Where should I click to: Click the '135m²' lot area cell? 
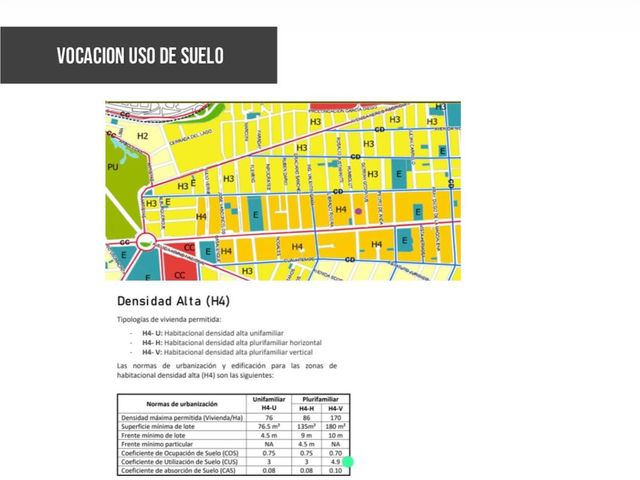pyautogui.click(x=307, y=427)
